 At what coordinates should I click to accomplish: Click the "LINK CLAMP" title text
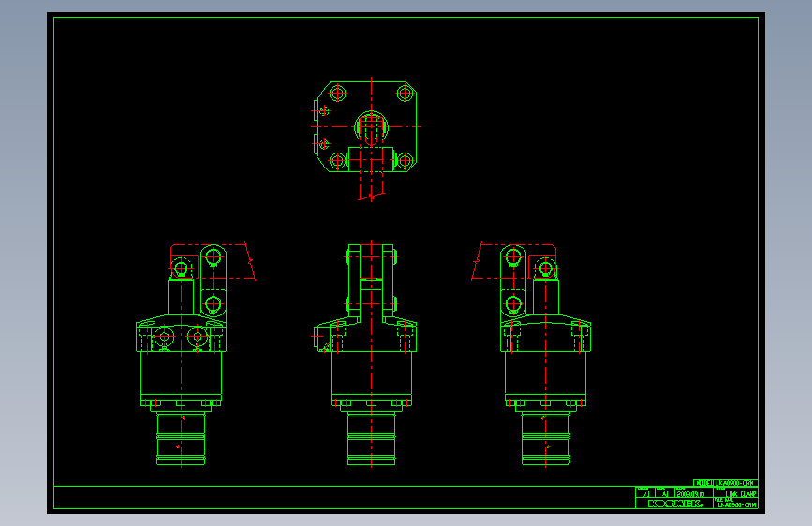[741, 494]
